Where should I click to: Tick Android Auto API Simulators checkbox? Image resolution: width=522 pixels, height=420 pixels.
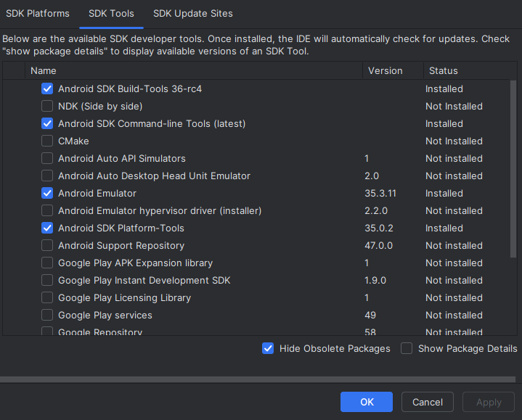[47, 158]
